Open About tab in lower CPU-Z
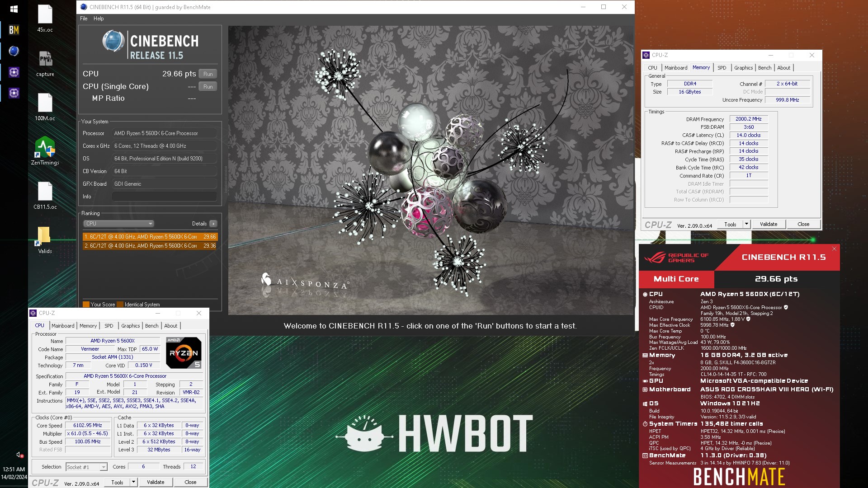The image size is (868, 488). click(x=171, y=326)
